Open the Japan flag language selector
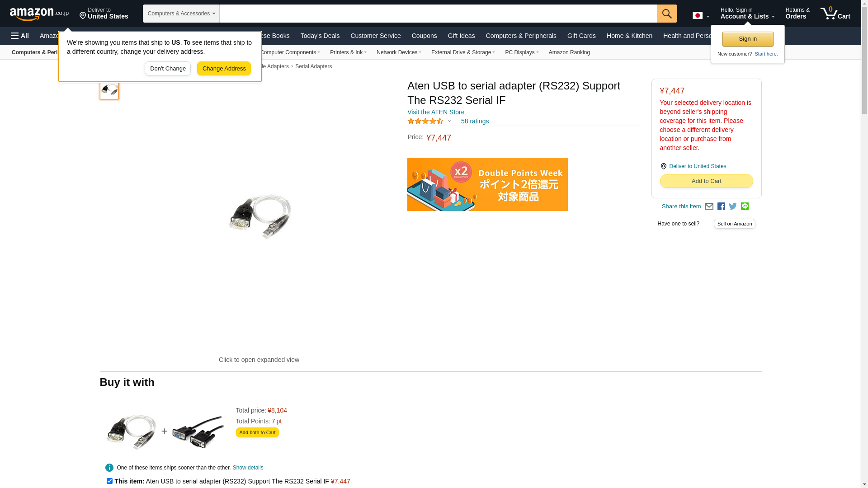This screenshot has height=488, width=868. coord(701,16)
